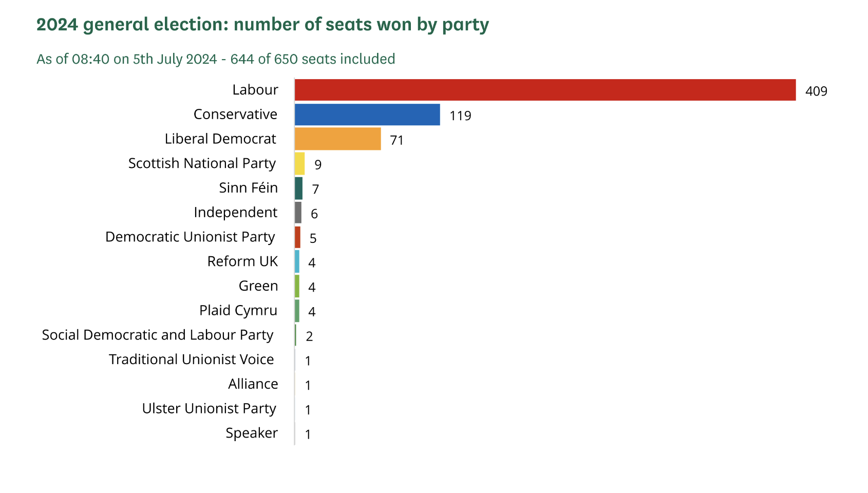Screen dimensions: 868x493
Task: Click the grey Independent bar
Action: 298,213
